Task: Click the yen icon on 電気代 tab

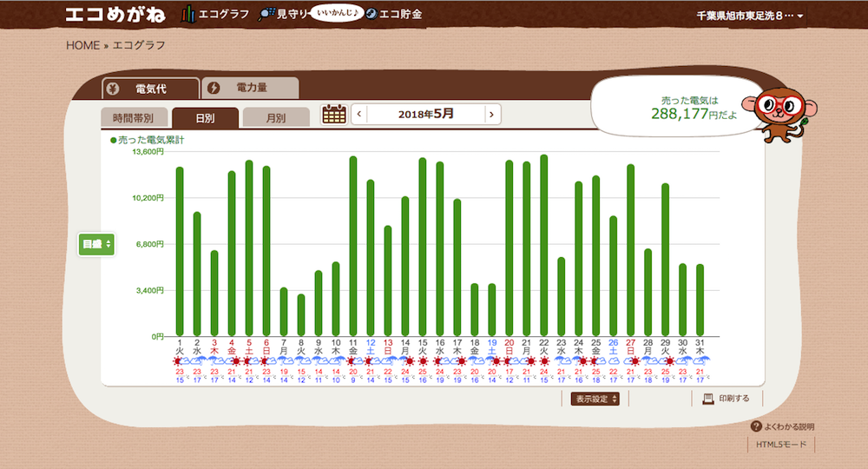Action: click(x=113, y=89)
